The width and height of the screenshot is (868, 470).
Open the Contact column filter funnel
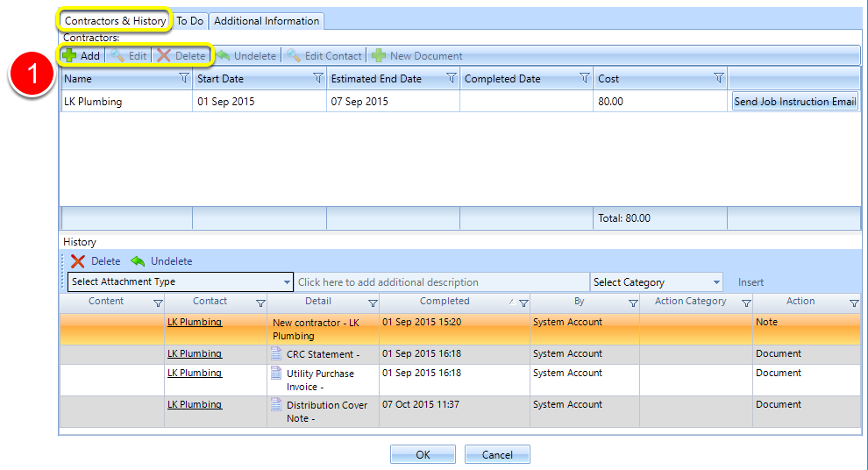260,303
